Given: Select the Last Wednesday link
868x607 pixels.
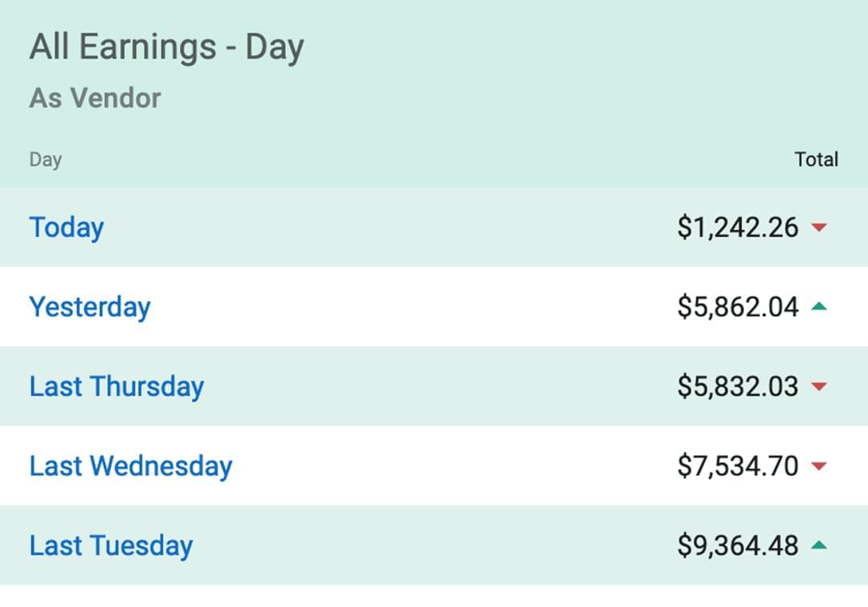Looking at the screenshot, I should click(130, 466).
